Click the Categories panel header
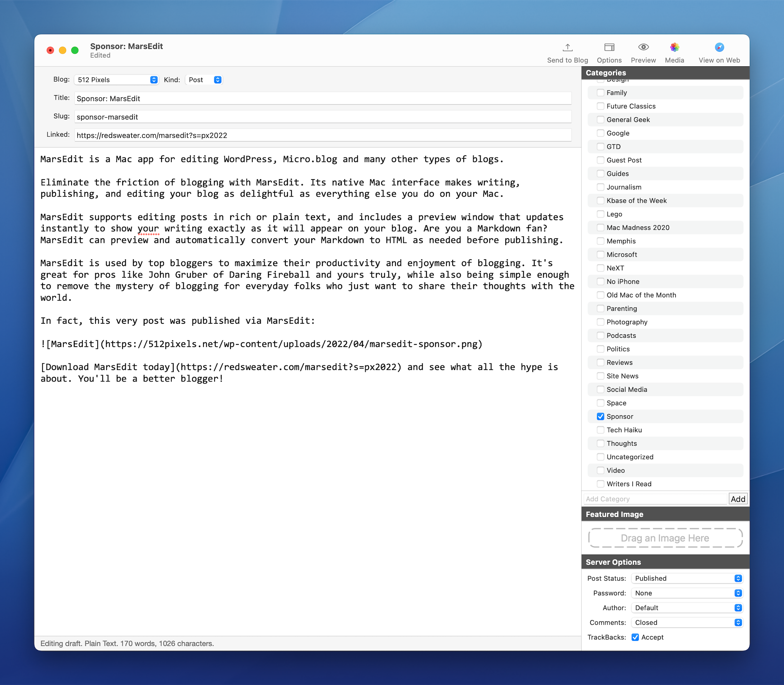Screen dimensions: 784x685 point(665,73)
